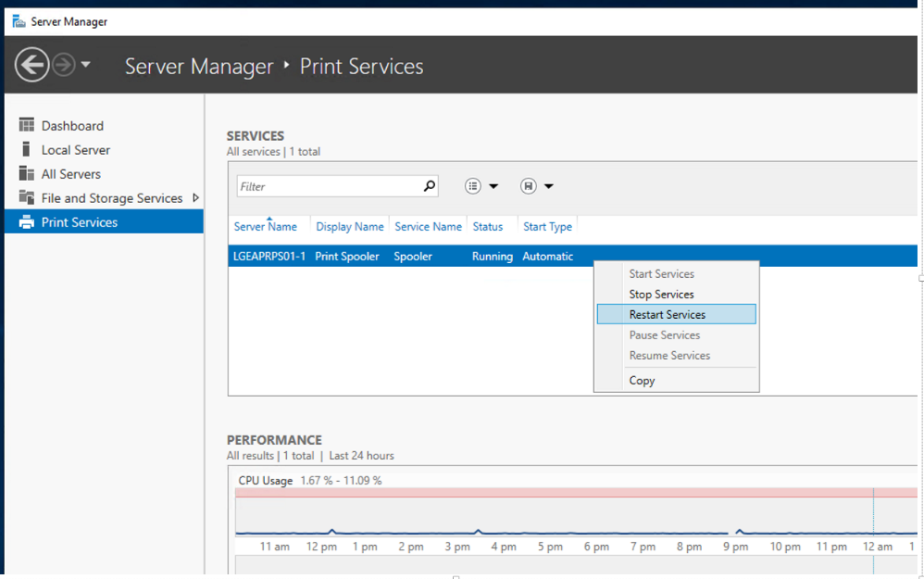
Task: Click the File and Storage Services icon
Action: tap(27, 197)
